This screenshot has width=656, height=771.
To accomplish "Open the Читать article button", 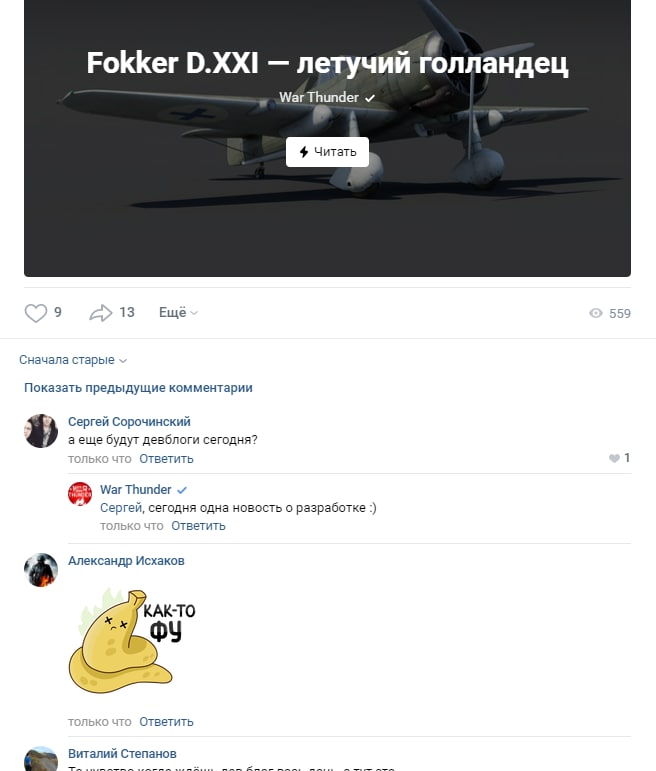I will pyautogui.click(x=328, y=152).
